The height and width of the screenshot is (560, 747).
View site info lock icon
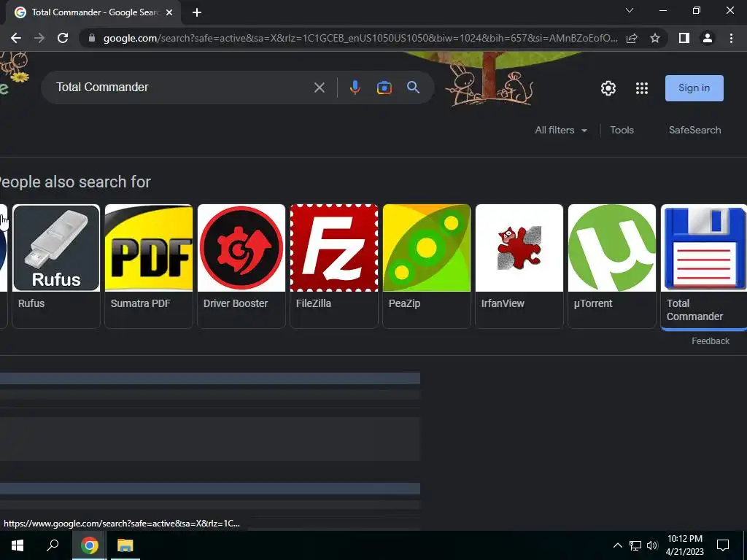(x=92, y=38)
